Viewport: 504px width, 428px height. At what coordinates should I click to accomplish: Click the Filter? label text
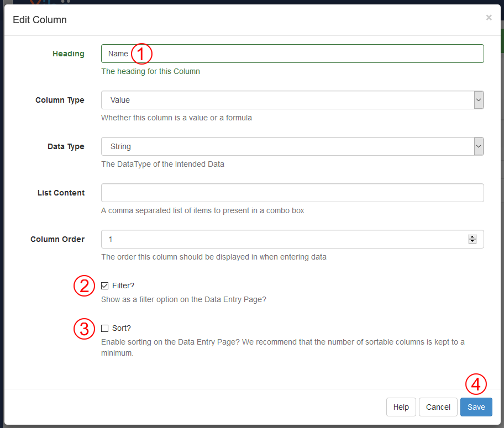(123, 286)
